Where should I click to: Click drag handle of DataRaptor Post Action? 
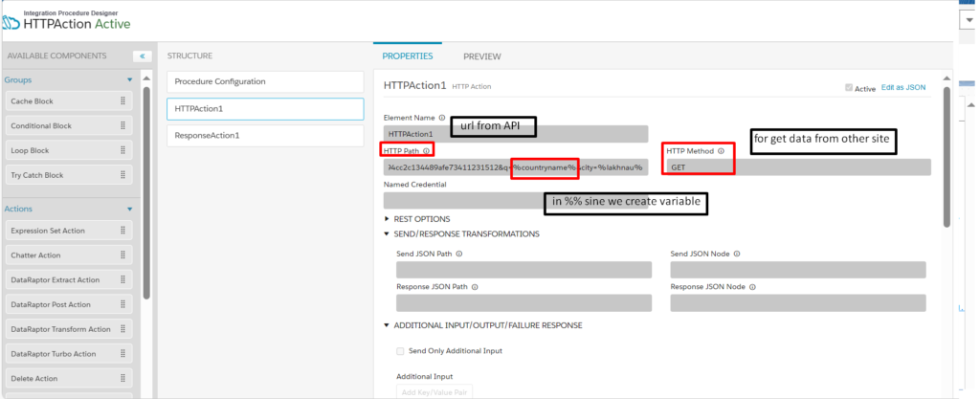coord(122,304)
